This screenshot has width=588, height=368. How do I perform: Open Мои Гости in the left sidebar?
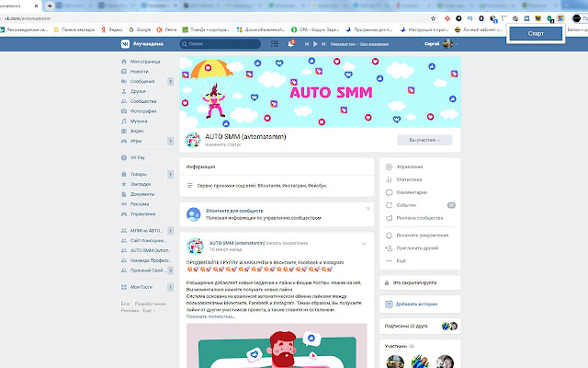tap(141, 287)
